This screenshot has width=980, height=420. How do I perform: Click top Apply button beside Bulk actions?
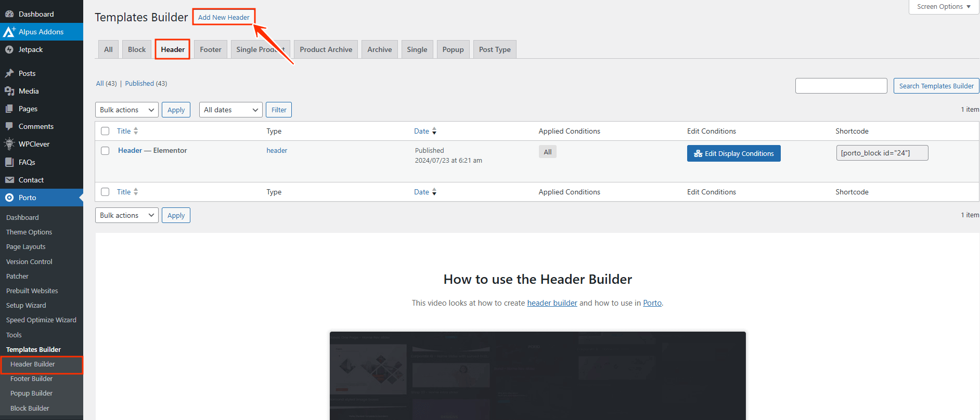click(176, 110)
